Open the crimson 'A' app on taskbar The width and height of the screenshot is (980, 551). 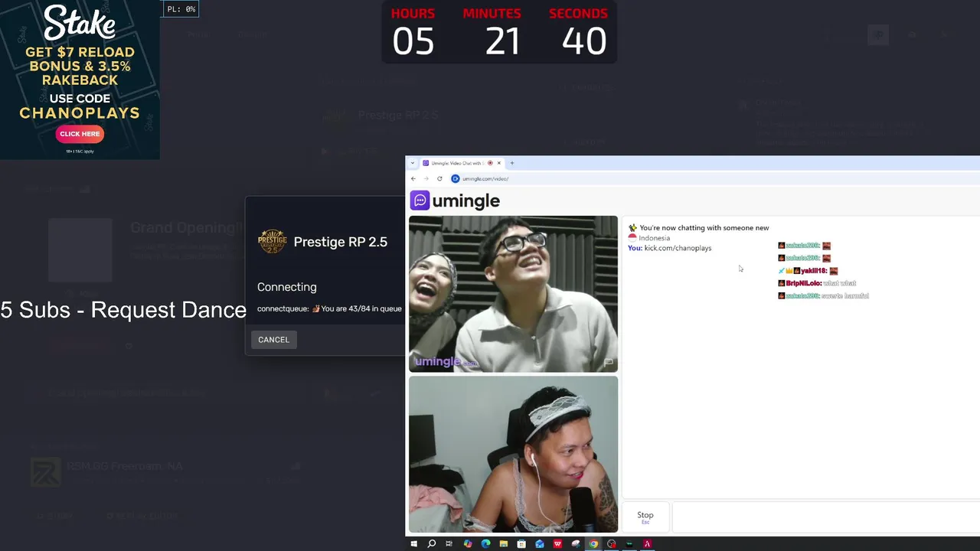pos(647,544)
